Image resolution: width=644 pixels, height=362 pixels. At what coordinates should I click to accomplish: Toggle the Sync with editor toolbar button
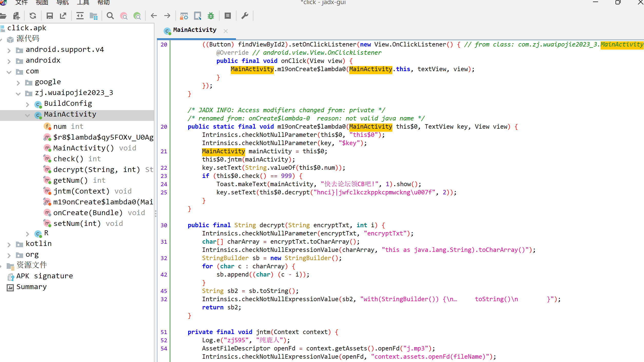click(80, 16)
